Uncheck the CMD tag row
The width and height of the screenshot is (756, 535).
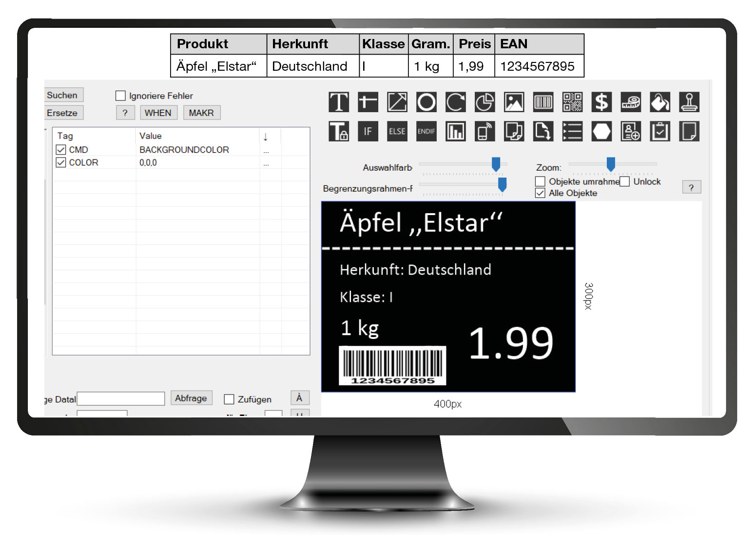[x=61, y=150]
